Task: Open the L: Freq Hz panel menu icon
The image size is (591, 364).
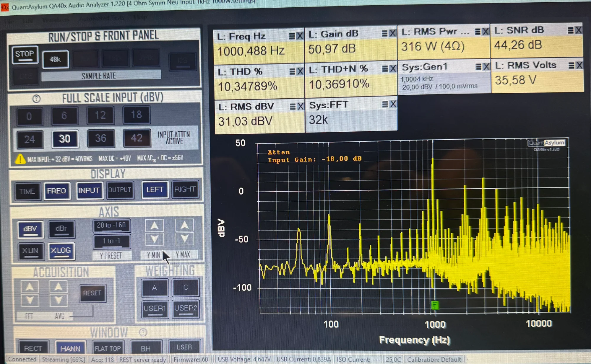Action: [x=292, y=36]
